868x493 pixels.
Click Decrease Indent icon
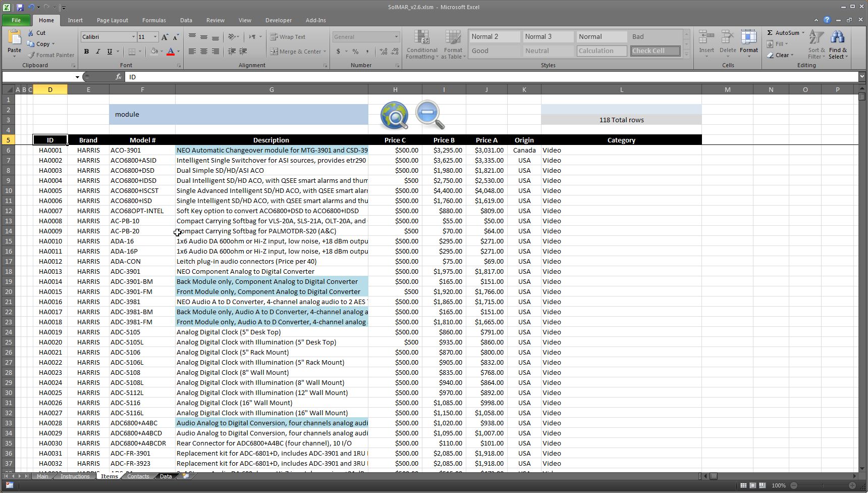pyautogui.click(x=232, y=51)
